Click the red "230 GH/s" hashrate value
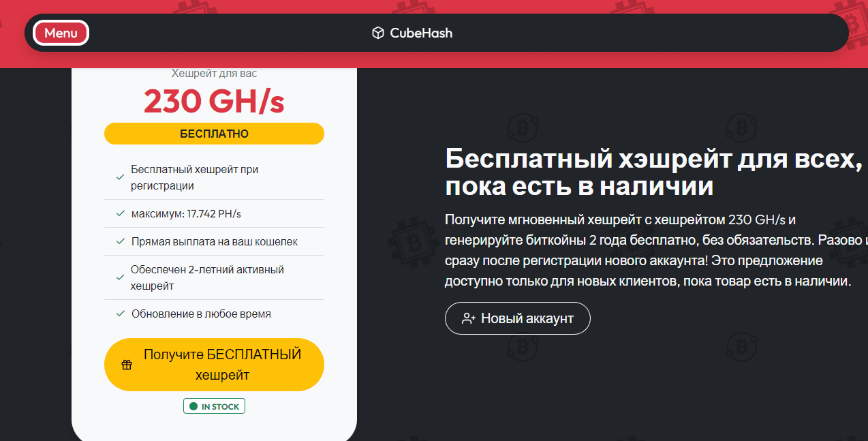Screen dimensions: 868x441 coord(214,102)
